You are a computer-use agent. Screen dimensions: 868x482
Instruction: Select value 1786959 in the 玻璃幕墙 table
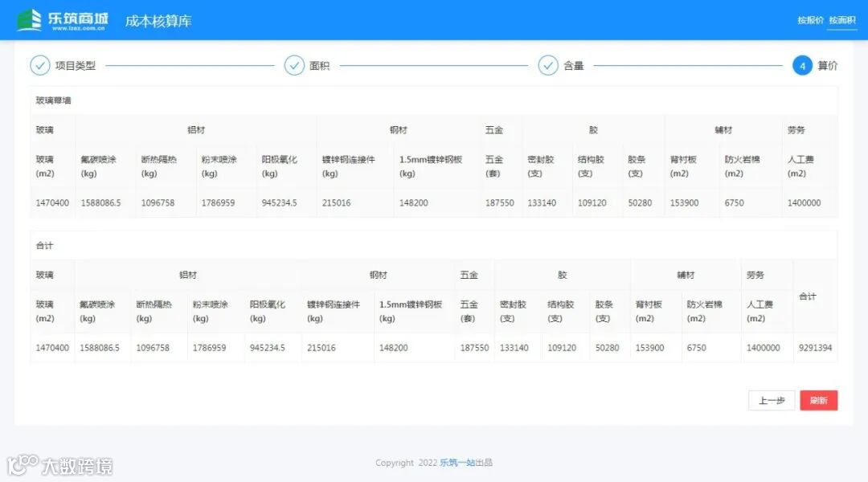click(x=218, y=202)
